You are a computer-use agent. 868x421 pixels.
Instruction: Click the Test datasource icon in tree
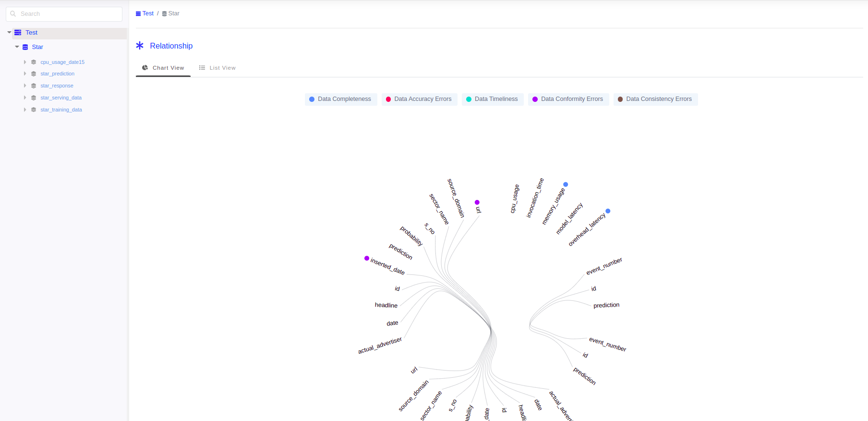point(18,33)
